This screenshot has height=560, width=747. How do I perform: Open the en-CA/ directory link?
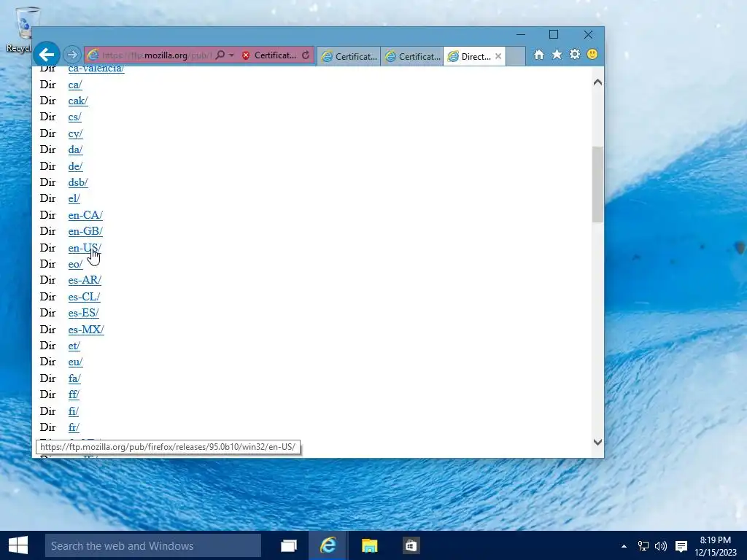tap(85, 215)
